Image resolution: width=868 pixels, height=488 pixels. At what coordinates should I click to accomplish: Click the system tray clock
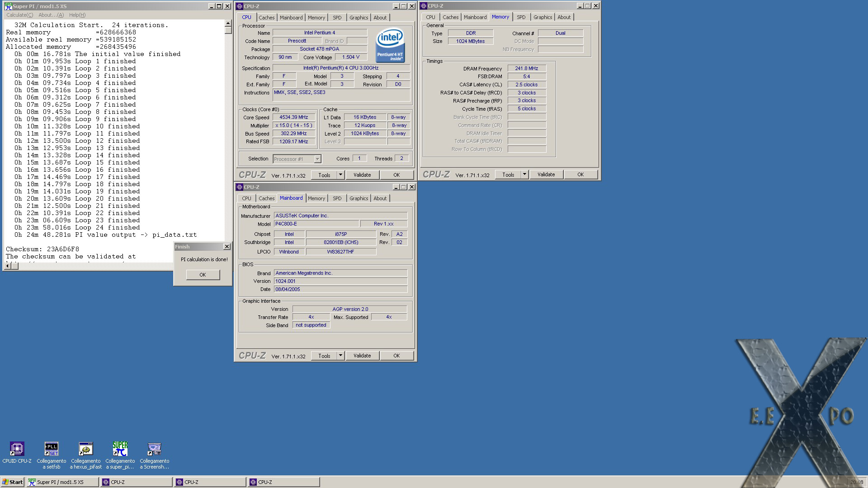[x=856, y=482]
